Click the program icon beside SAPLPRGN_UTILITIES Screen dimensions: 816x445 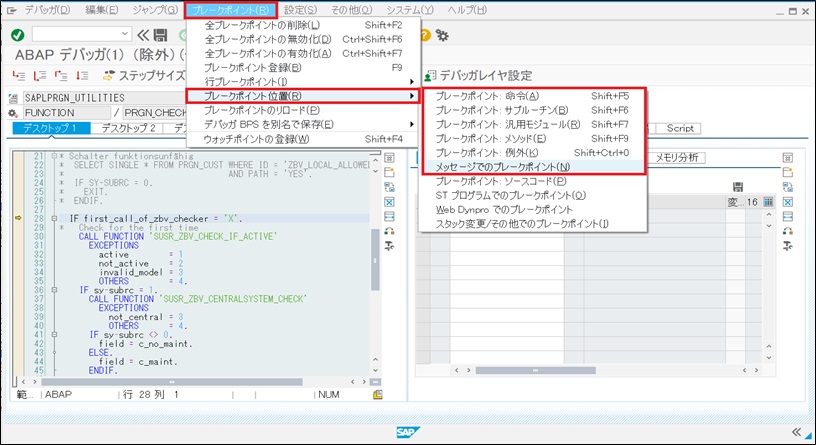pos(14,98)
